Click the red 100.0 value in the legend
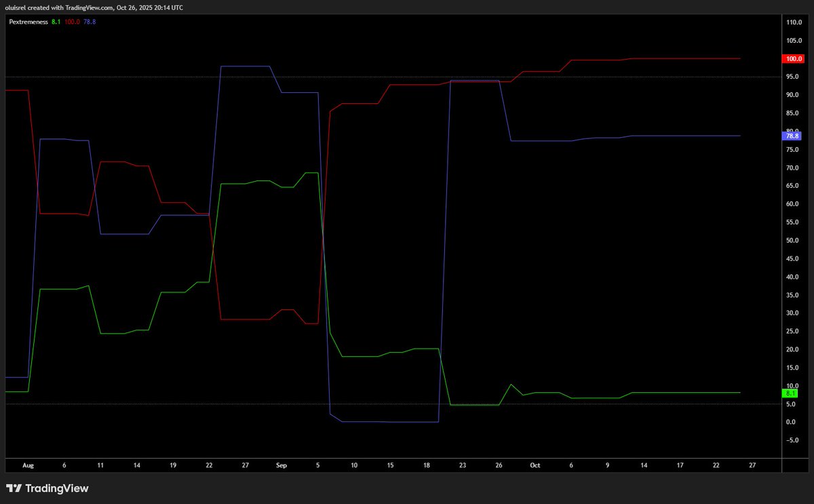This screenshot has width=814, height=504. point(72,22)
